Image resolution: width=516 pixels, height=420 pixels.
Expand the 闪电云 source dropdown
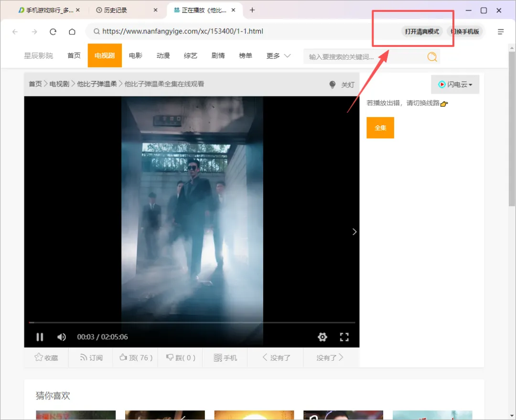[x=455, y=85]
